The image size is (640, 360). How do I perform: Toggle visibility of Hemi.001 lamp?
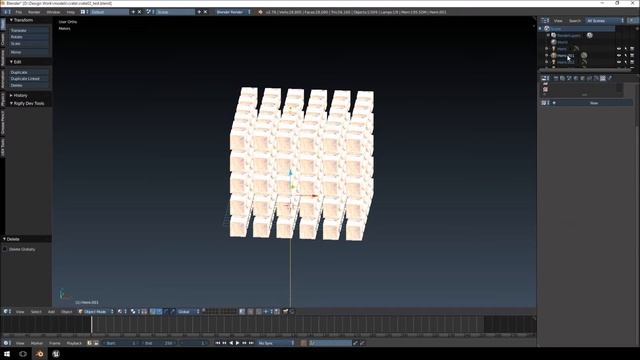tap(619, 56)
